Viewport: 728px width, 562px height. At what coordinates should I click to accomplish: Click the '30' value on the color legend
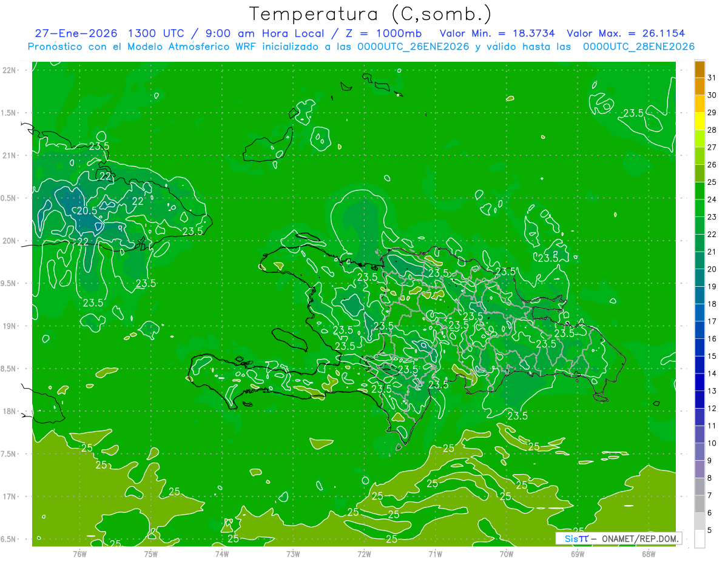[x=712, y=95]
